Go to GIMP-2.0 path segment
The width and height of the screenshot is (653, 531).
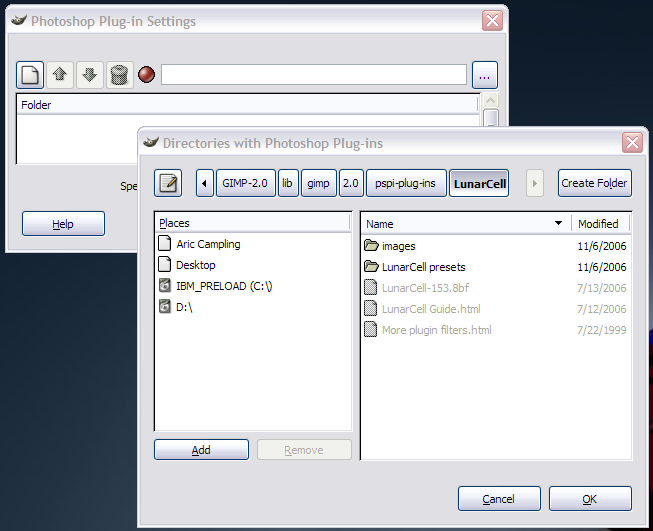[x=245, y=183]
